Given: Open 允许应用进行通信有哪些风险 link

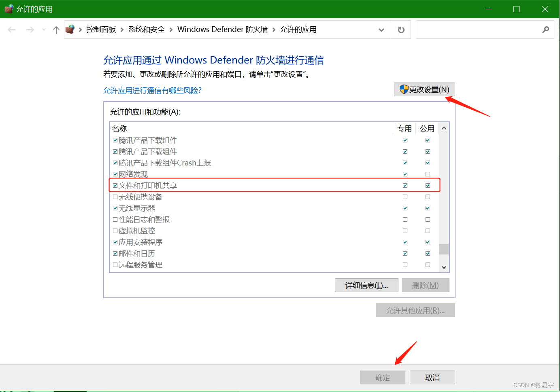Looking at the screenshot, I should 152,90.
